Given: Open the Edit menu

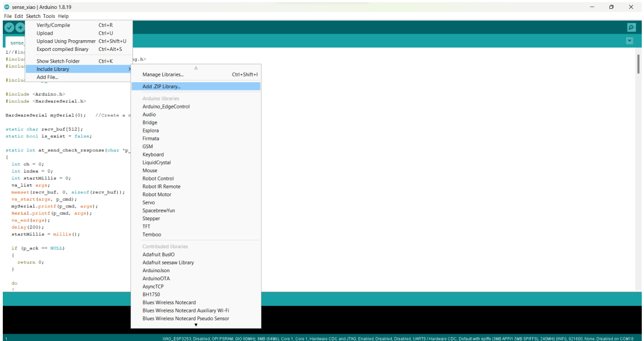Looking at the screenshot, I should tap(19, 16).
